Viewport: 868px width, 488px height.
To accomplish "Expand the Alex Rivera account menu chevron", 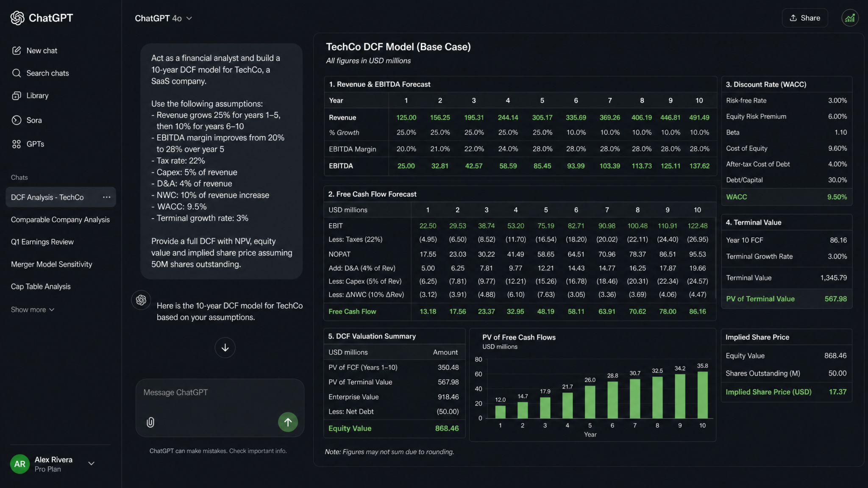I will point(91,463).
